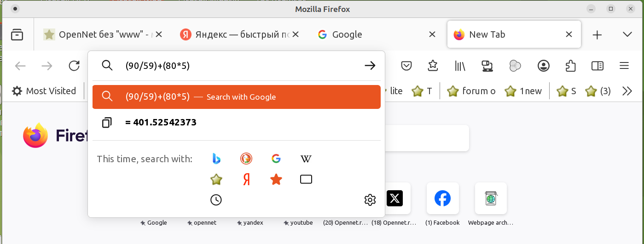Screen dimensions: 644x244
Task: Search this time with Bing
Action: coord(216,159)
